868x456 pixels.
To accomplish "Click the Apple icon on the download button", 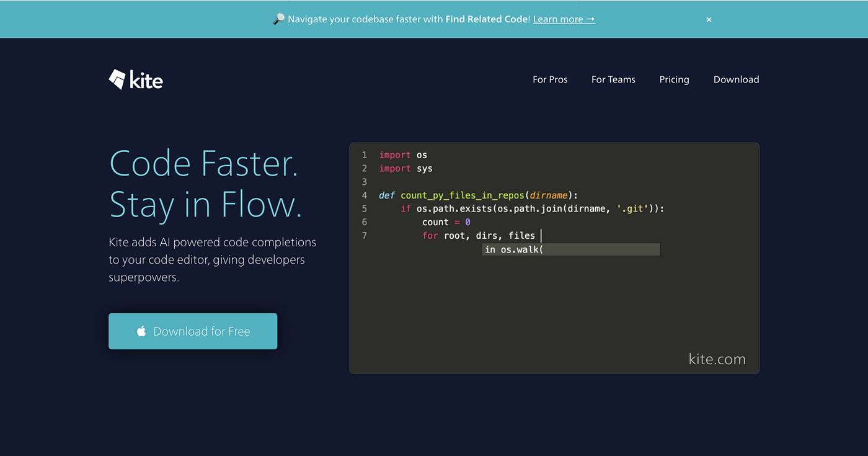I will [x=141, y=331].
